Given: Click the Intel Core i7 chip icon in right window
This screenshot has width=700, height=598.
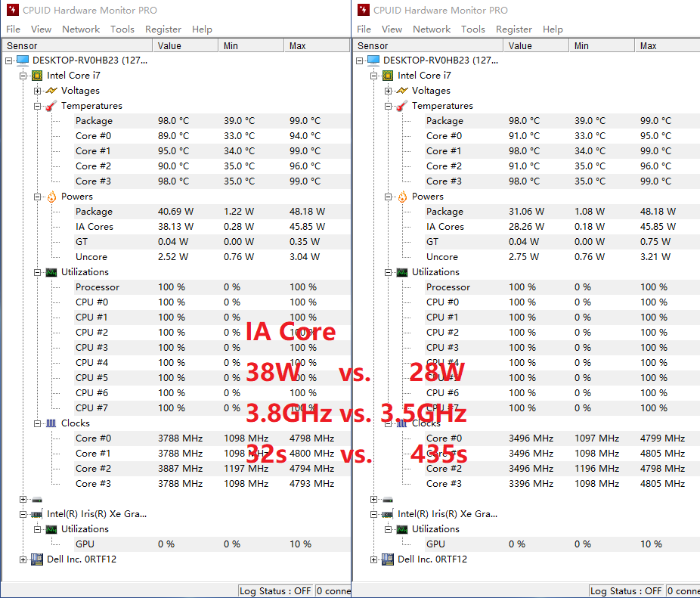Looking at the screenshot, I should coord(388,76).
